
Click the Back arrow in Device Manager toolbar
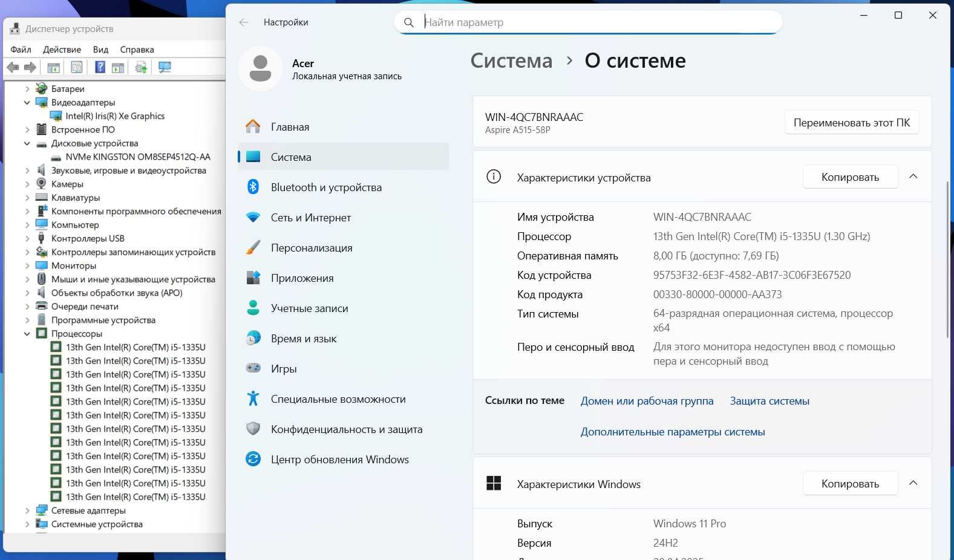point(13,68)
